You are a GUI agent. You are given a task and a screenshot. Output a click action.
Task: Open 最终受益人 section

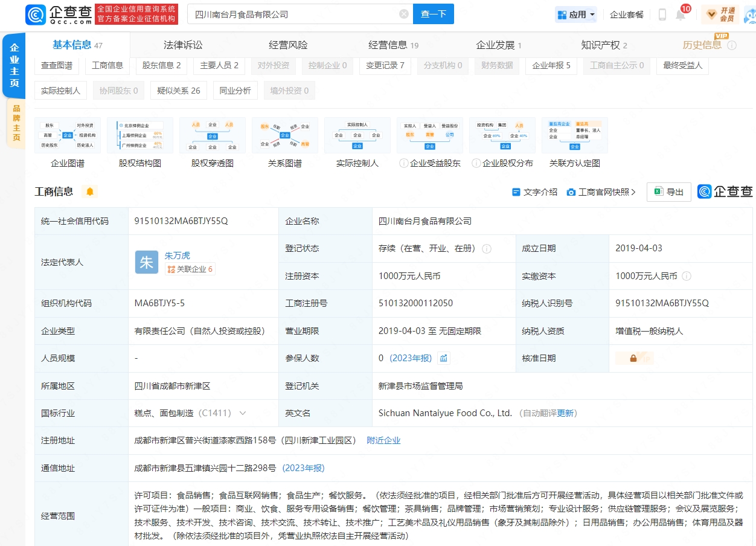tap(682, 65)
